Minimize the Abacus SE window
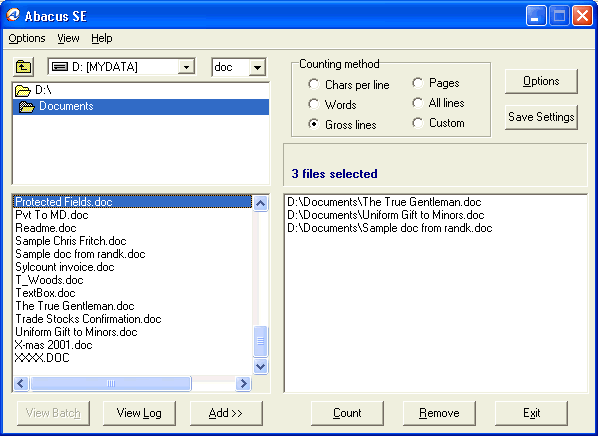The height and width of the screenshot is (436, 598). coord(536,16)
